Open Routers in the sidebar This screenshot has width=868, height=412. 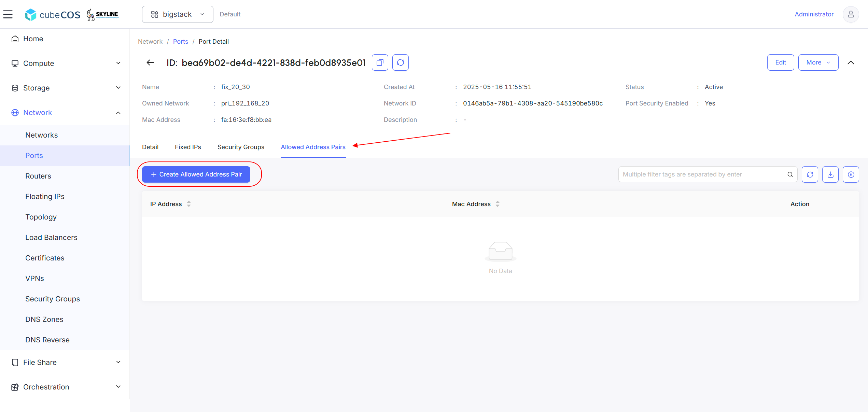65,176
